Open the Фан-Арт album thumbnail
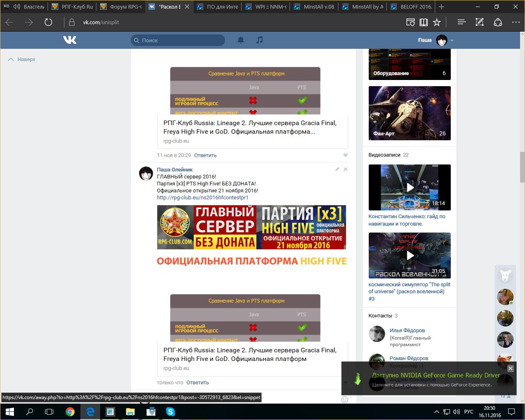 pos(409,113)
